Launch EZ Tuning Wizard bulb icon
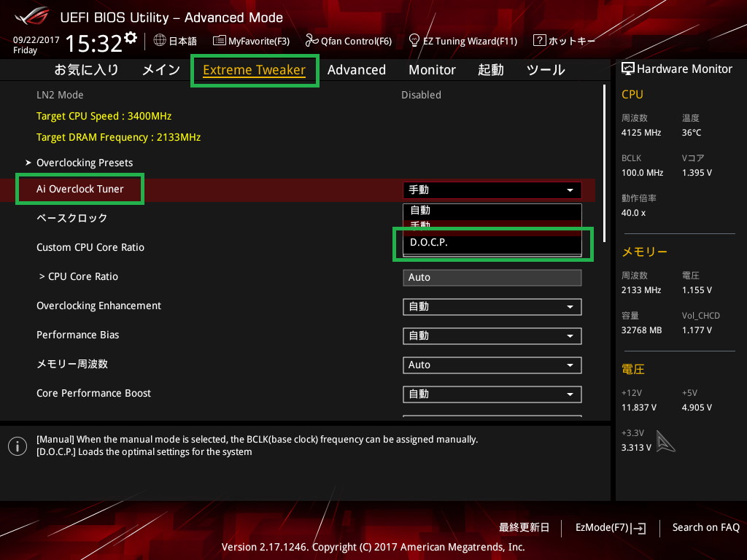Image resolution: width=747 pixels, height=560 pixels. coord(414,41)
